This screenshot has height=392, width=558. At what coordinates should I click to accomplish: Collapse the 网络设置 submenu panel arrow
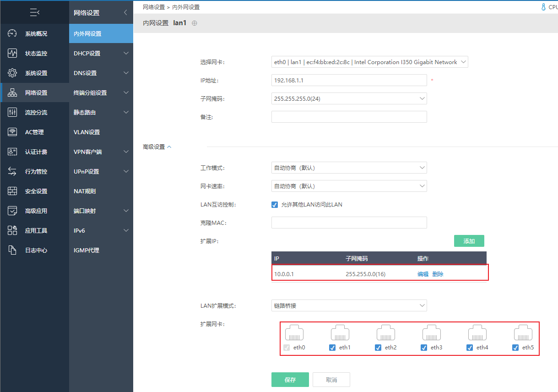(125, 13)
